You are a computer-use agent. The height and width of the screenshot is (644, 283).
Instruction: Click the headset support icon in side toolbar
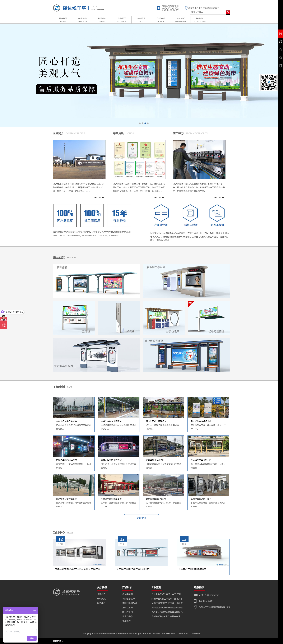click(280, 49)
